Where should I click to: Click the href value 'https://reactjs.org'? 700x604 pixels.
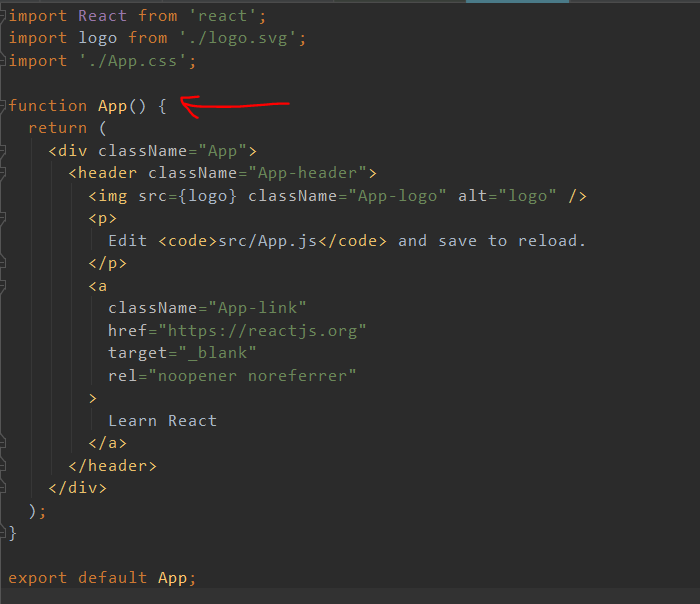pyautogui.click(x=262, y=331)
